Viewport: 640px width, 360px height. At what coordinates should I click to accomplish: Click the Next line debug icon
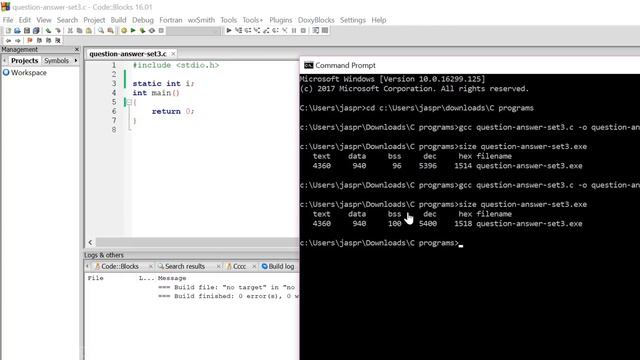pyautogui.click(x=248, y=31)
